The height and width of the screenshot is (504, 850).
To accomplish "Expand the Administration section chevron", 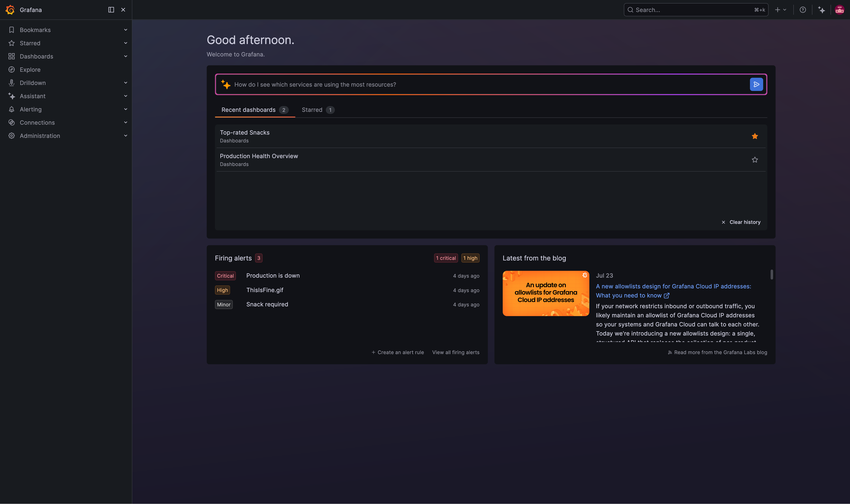I will tap(126, 136).
